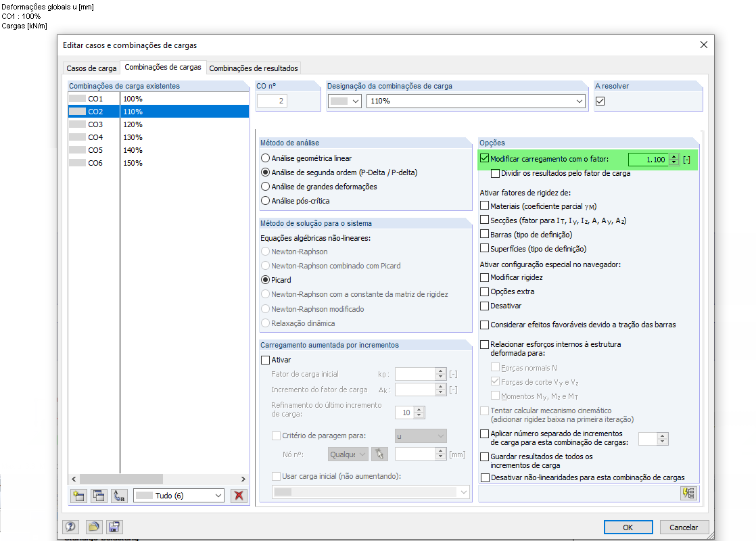The height and width of the screenshot is (541, 756).
Task: Enable Superfícies stiffness factor
Action: click(x=485, y=248)
